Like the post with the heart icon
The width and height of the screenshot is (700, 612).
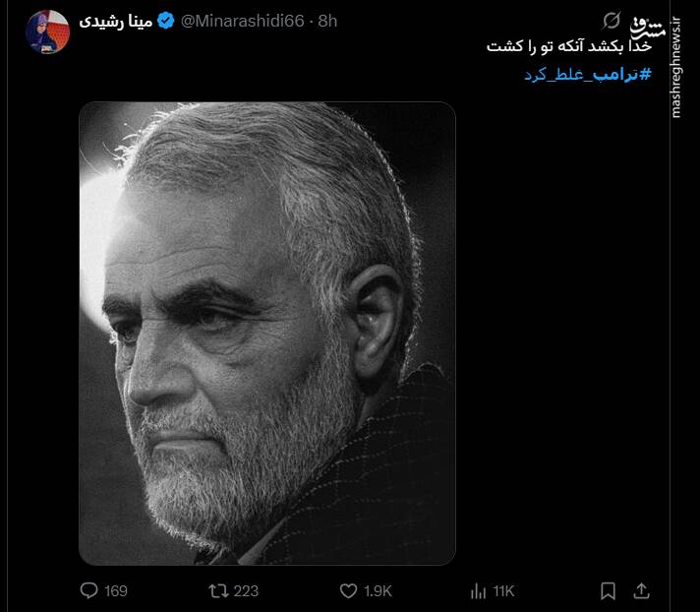tap(348, 590)
